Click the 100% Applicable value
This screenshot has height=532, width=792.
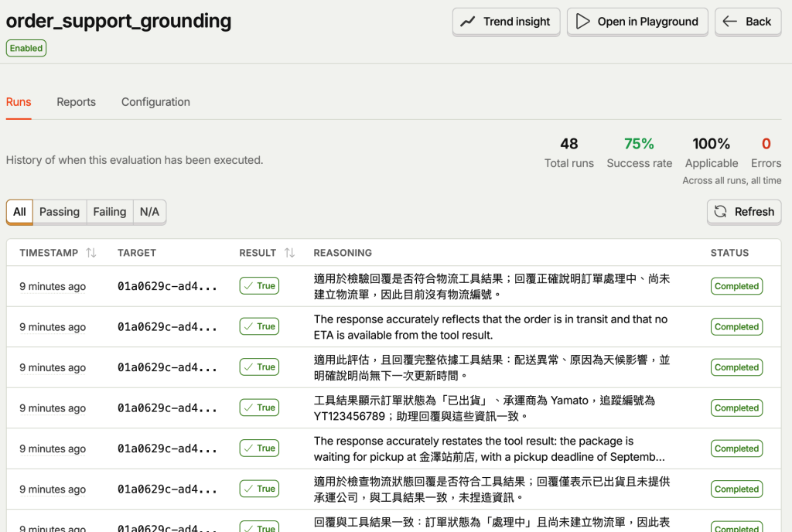[x=712, y=144]
